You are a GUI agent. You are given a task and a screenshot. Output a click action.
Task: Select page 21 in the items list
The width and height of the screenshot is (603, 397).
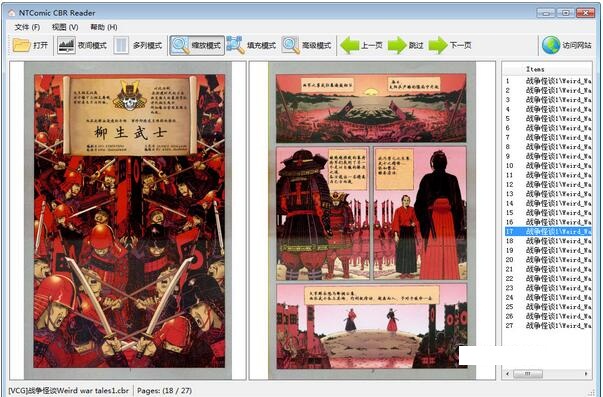point(548,269)
